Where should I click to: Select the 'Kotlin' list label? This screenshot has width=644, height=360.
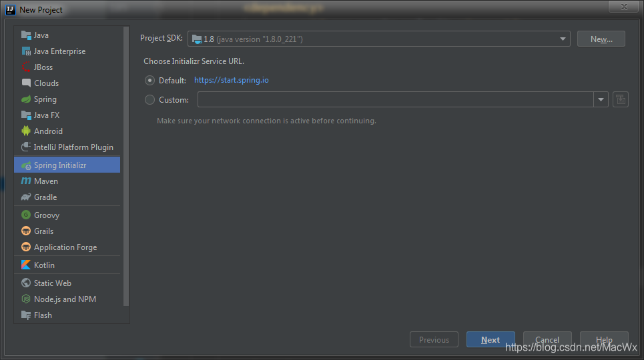click(x=44, y=265)
